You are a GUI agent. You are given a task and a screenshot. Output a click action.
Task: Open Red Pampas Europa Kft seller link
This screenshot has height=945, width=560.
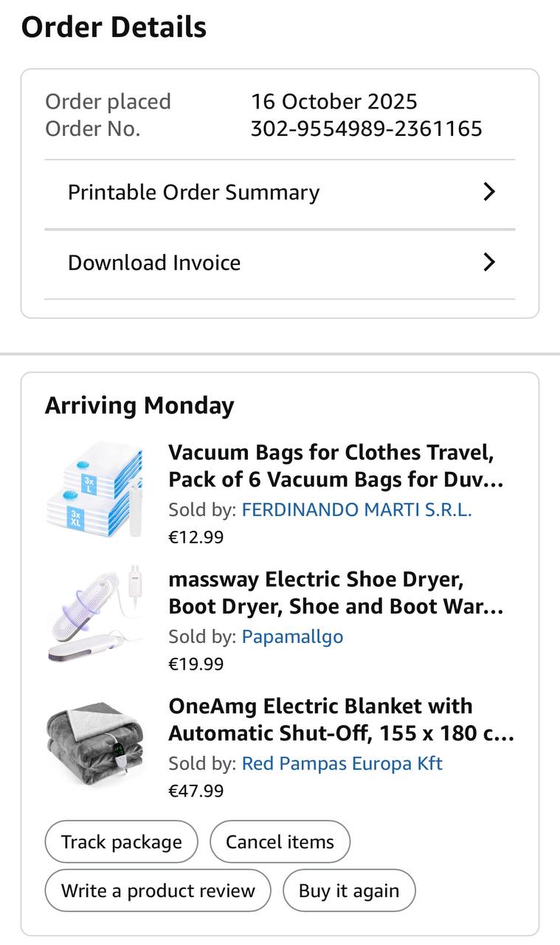click(x=342, y=763)
